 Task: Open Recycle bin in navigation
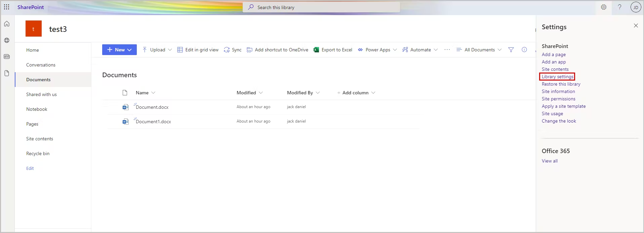[38, 153]
